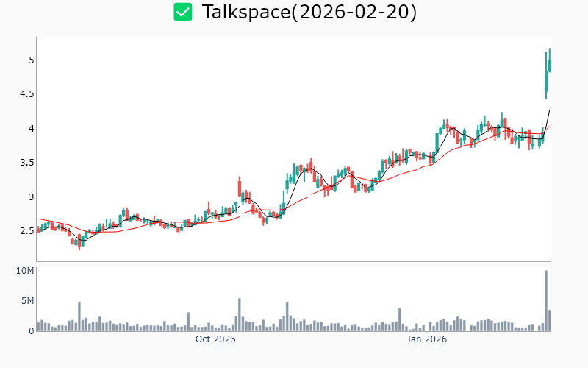Click the red candlestick spike in early October

pos(240,185)
